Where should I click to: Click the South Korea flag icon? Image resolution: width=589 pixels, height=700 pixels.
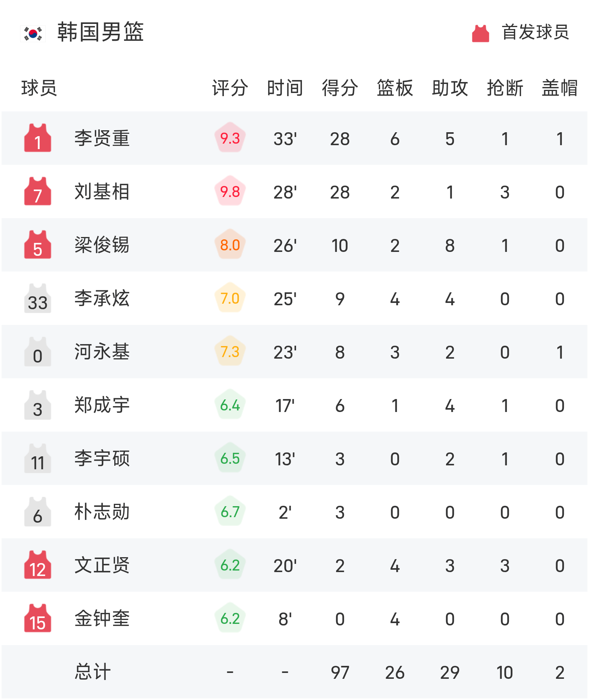33,33
